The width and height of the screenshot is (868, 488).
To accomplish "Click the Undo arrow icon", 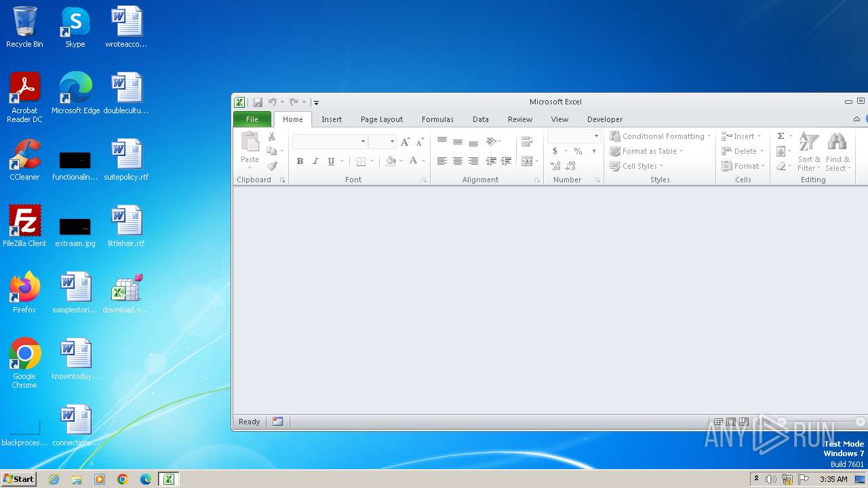I will coord(273,102).
